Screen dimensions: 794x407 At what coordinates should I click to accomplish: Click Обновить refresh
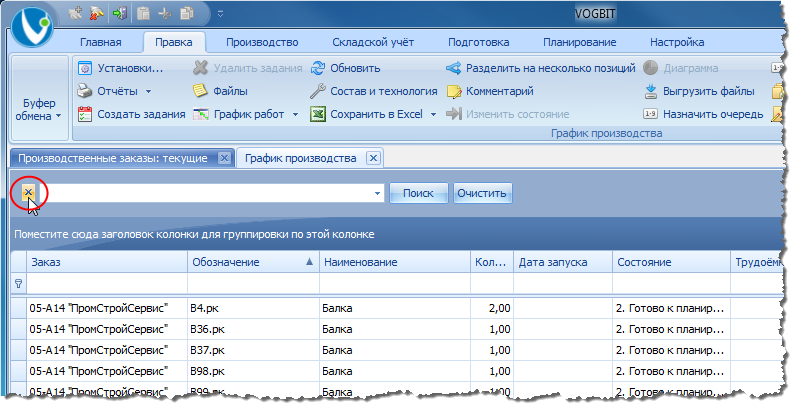[345, 68]
